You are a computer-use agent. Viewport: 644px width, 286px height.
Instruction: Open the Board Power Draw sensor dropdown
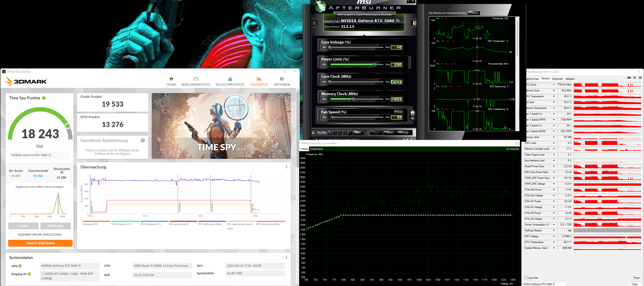[x=554, y=166]
